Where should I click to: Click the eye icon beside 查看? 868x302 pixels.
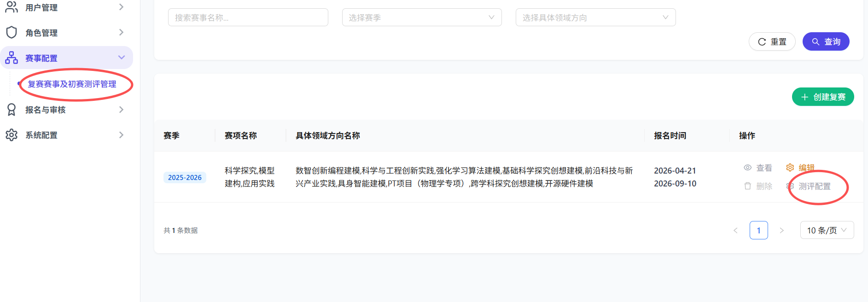(x=748, y=168)
